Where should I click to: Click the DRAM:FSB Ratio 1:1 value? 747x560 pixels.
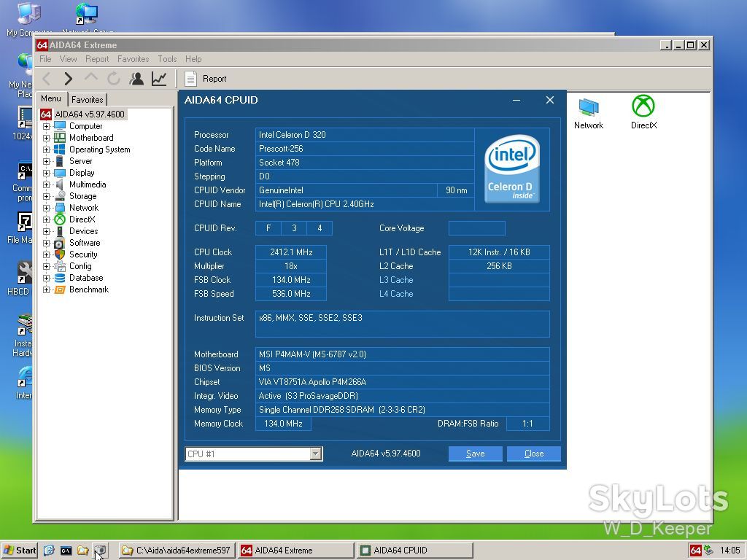point(527,424)
